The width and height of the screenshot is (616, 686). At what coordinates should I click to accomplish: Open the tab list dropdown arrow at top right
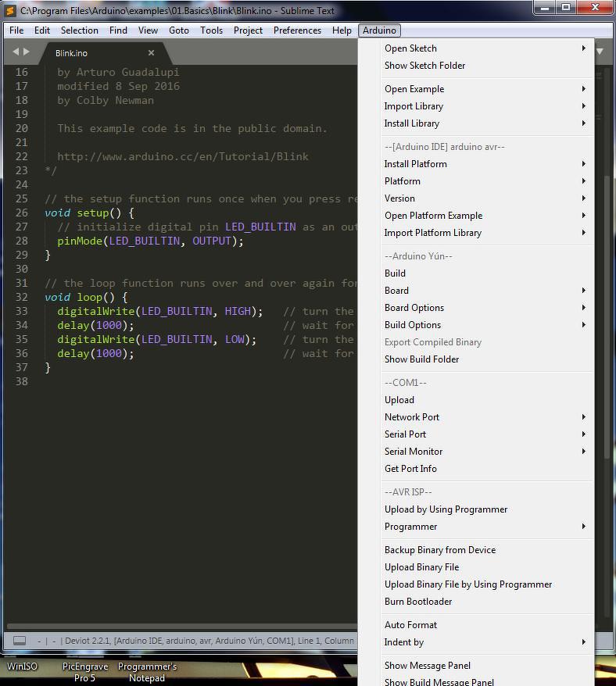point(600,52)
